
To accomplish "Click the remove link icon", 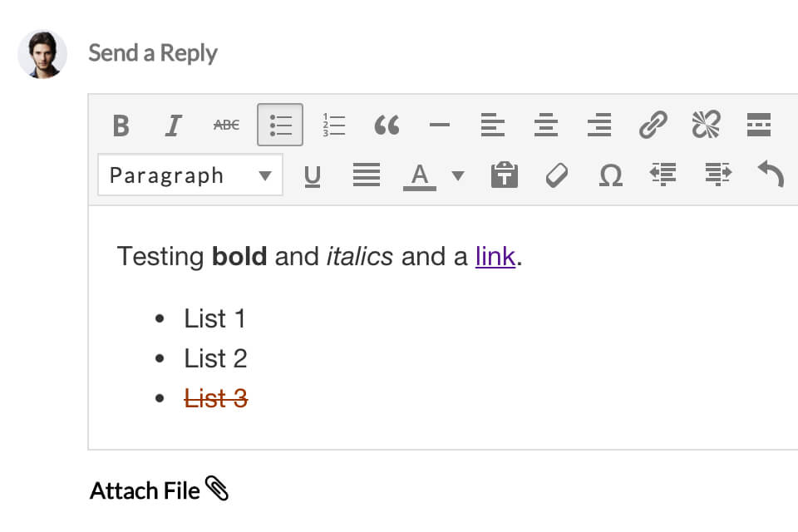I will tap(706, 126).
